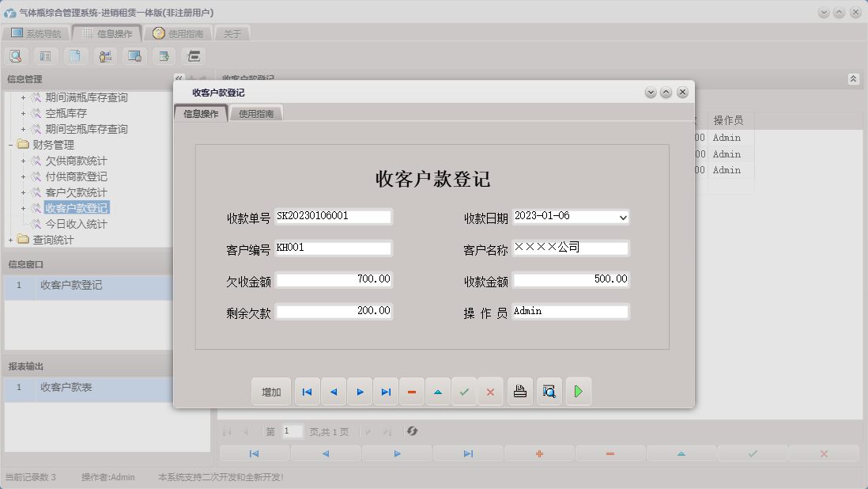Jump to the first record navigation icon
The width and height of the screenshot is (868, 489).
(307, 391)
